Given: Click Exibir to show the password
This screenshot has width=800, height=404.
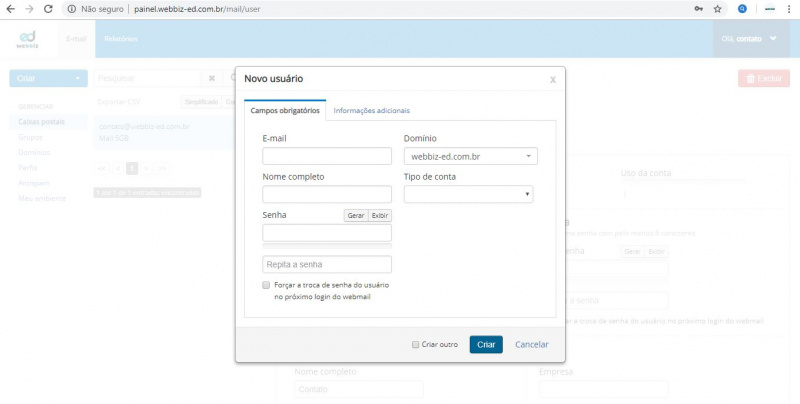Looking at the screenshot, I should click(380, 216).
